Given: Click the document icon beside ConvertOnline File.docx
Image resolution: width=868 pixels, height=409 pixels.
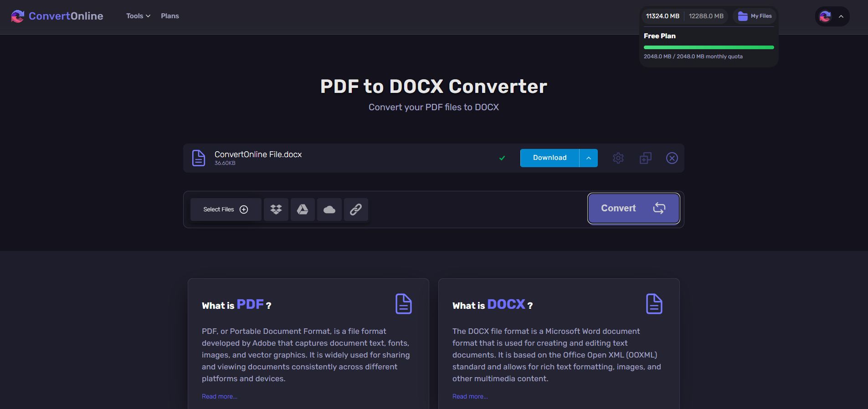Looking at the screenshot, I should click(199, 158).
